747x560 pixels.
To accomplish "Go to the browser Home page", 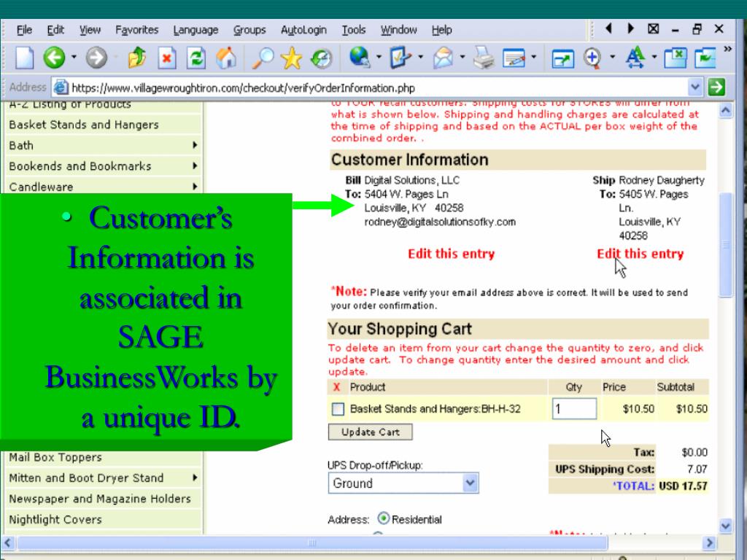I will pyautogui.click(x=225, y=58).
